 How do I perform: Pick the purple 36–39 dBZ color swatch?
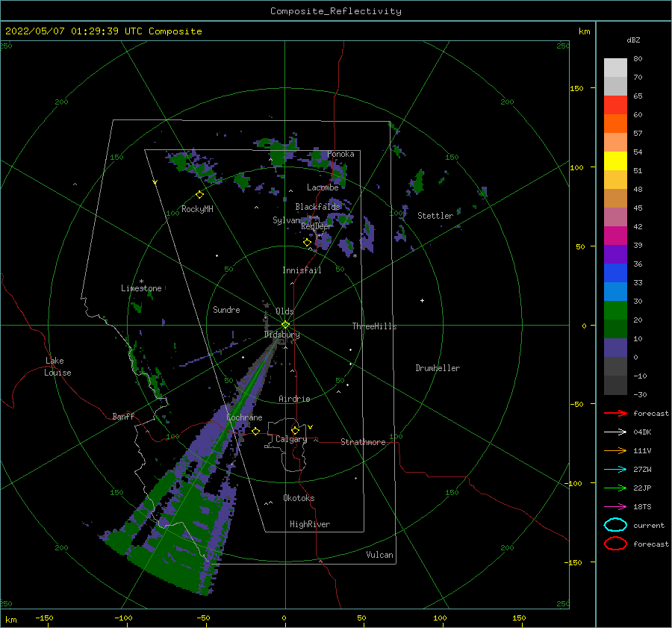[615, 254]
